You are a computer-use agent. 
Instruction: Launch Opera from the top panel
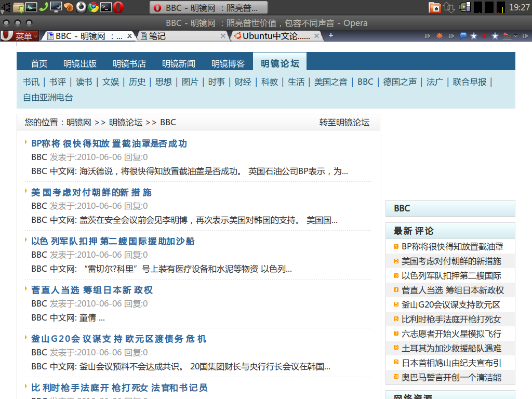[118, 7]
